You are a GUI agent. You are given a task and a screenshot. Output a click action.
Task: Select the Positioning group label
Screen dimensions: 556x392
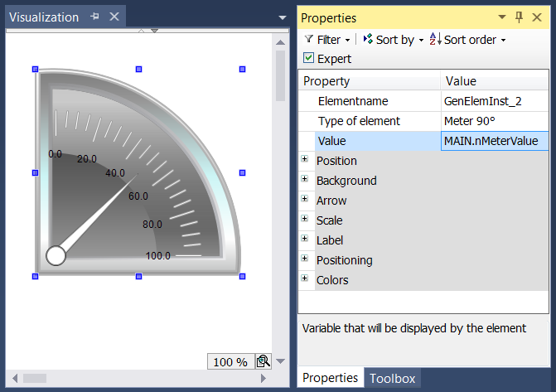(x=345, y=260)
